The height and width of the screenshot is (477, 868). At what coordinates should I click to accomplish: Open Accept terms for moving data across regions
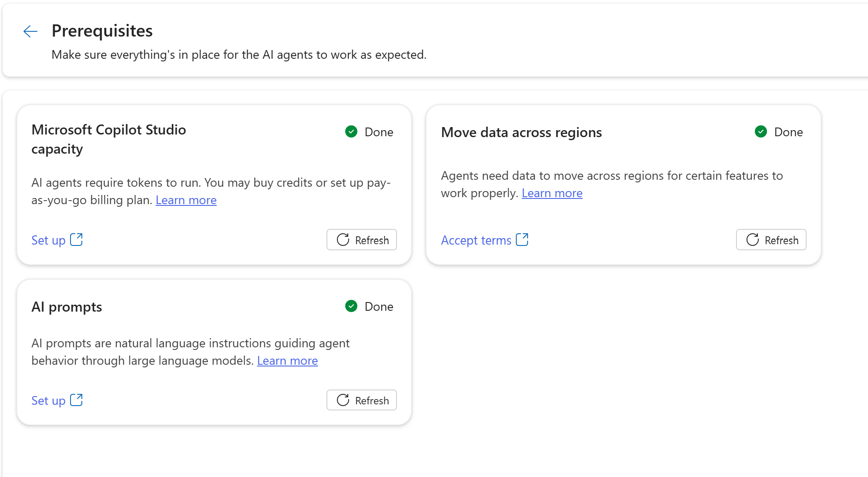coord(476,240)
